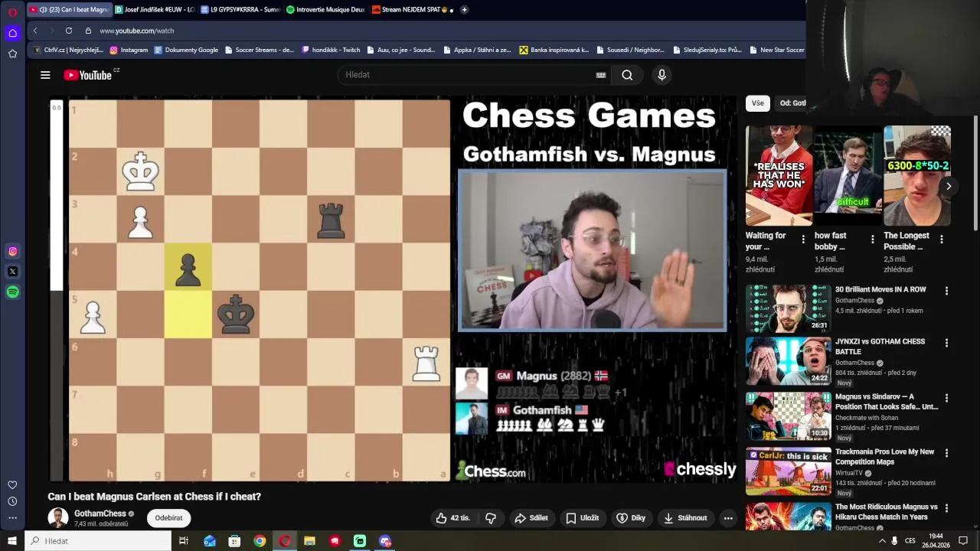980x551 pixels.
Task: Open the Windows Start menu
Action: tap(12, 541)
